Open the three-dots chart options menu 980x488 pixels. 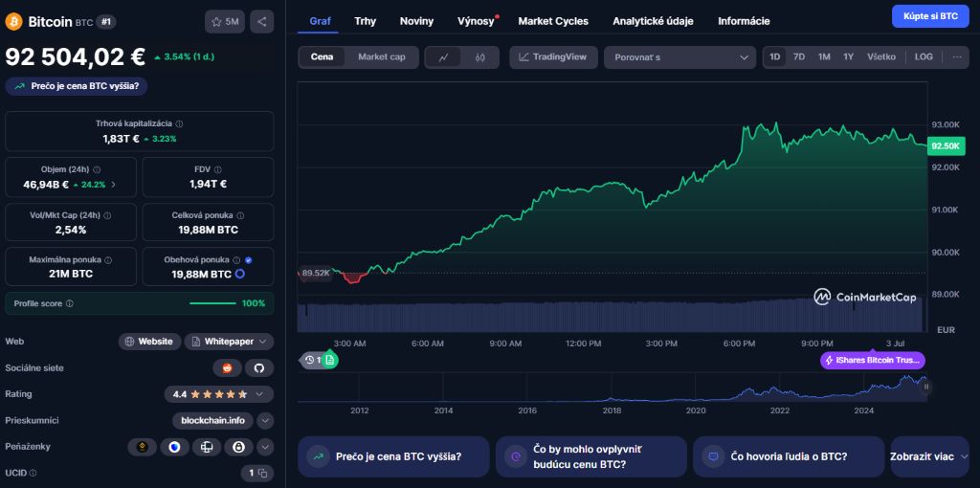pos(957,56)
